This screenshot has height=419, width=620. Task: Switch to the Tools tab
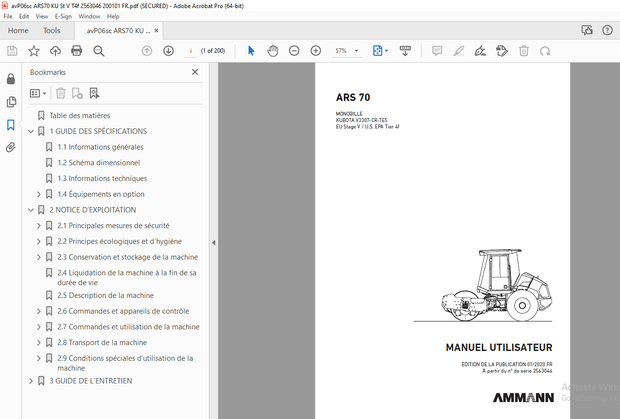tap(52, 30)
